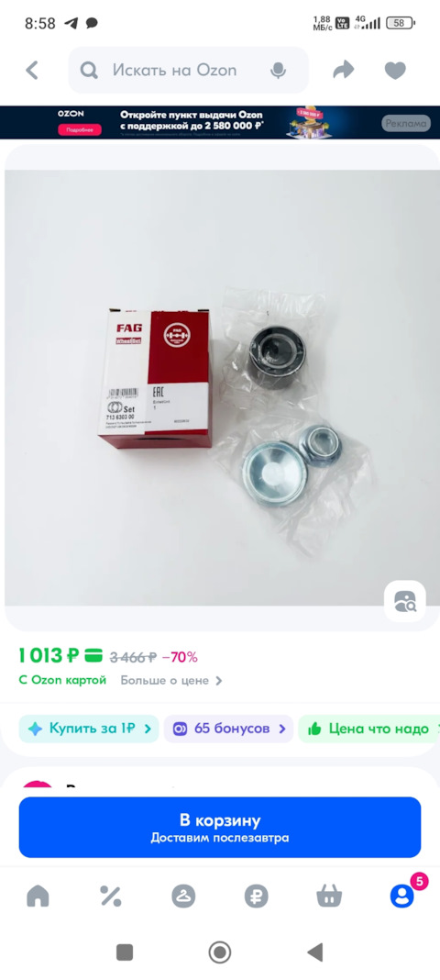Image resolution: width=440 pixels, height=980 pixels.
Task: Add item with В корзину button
Action: click(x=220, y=827)
